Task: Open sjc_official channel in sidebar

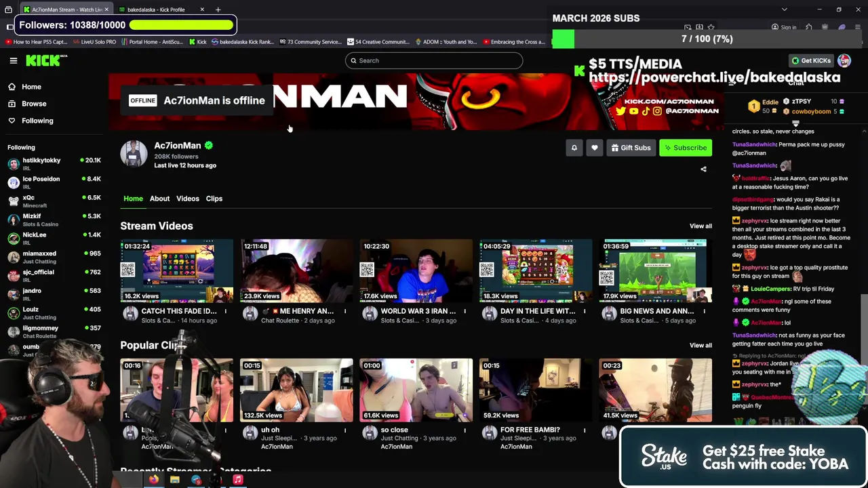Action: pos(54,275)
